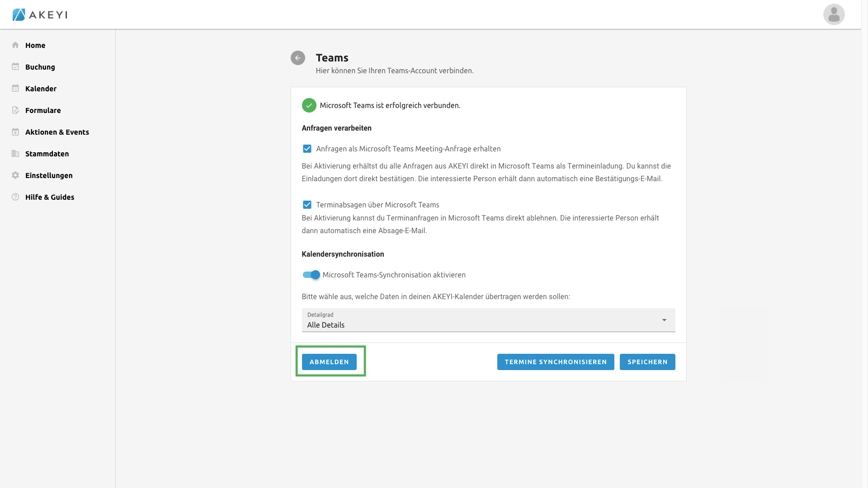
Task: Click the Stammdaten building icon
Action: 15,154
